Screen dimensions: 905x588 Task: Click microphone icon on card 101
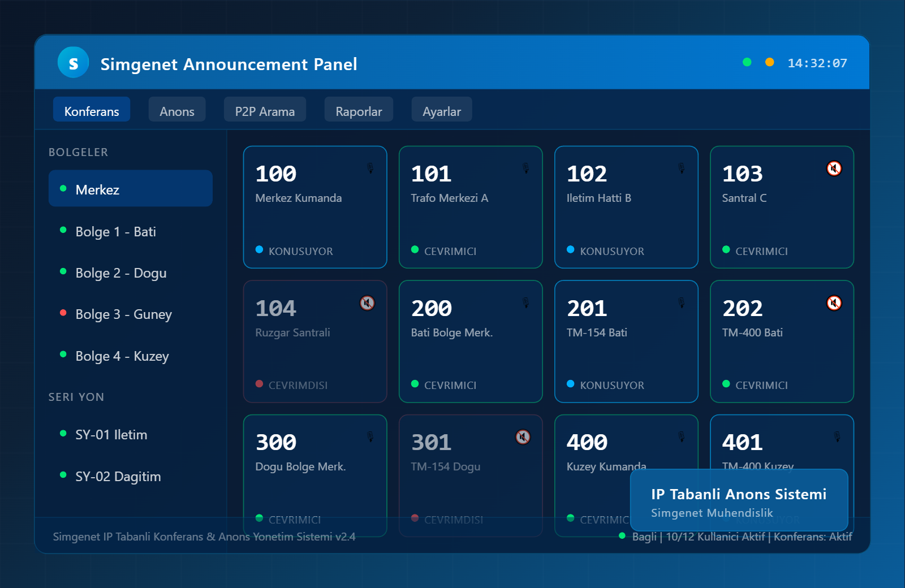pos(525,168)
